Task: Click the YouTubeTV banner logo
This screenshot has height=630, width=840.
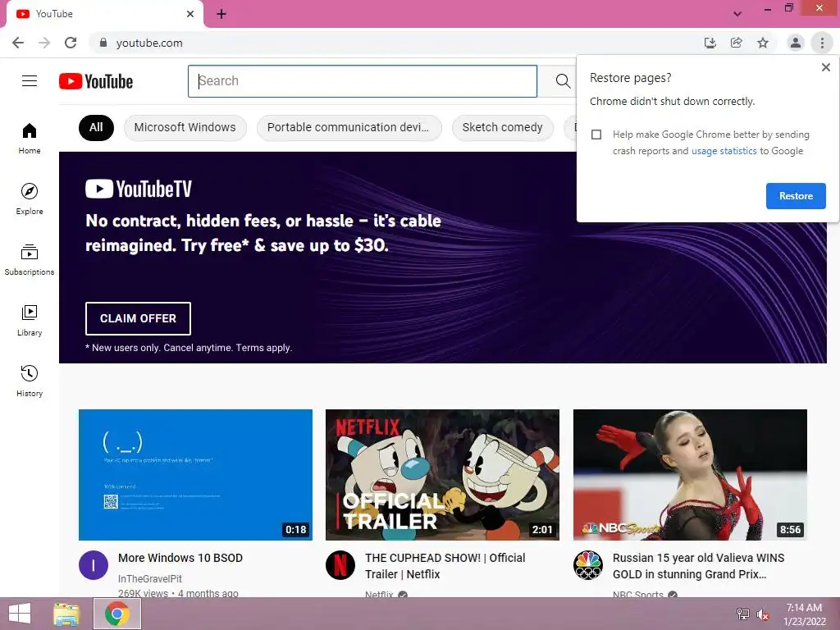Action: (x=138, y=189)
